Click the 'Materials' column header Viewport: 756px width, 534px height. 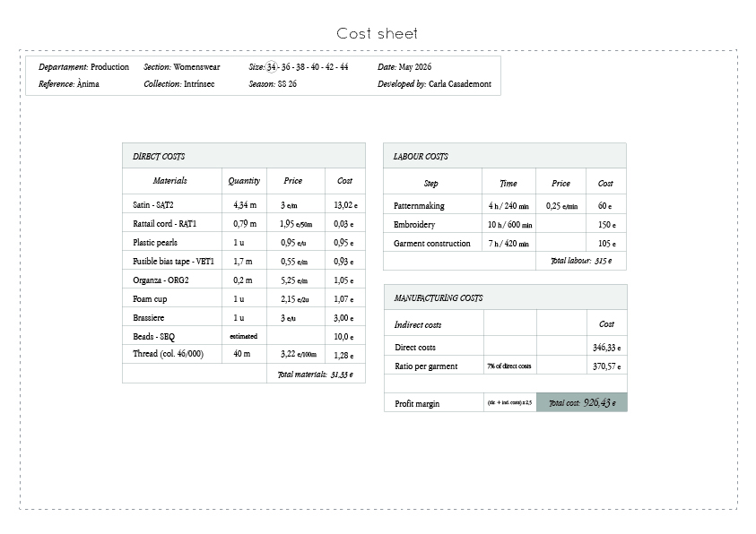click(x=169, y=181)
